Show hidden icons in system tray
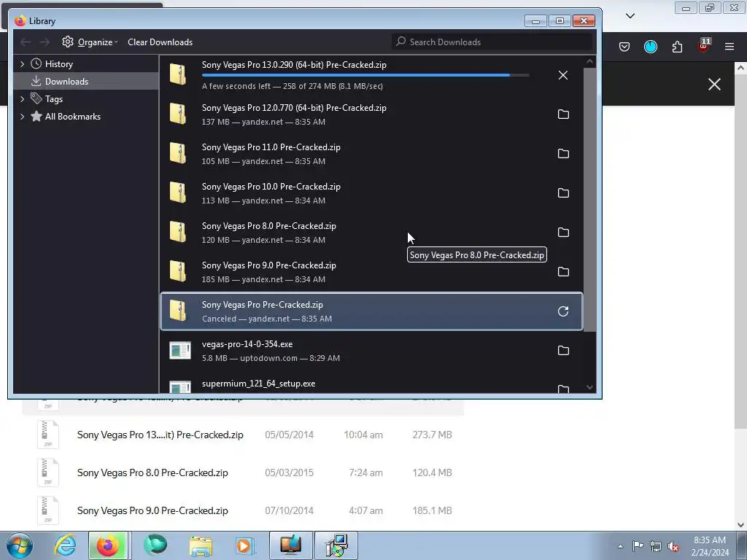This screenshot has height=560, width=747. click(x=620, y=546)
